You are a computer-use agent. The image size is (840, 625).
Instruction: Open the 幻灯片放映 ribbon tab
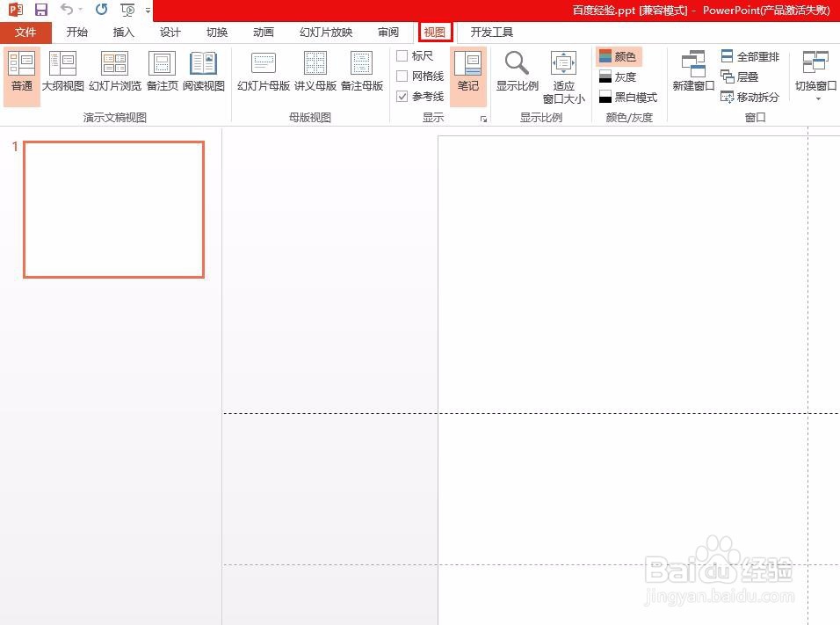(325, 32)
